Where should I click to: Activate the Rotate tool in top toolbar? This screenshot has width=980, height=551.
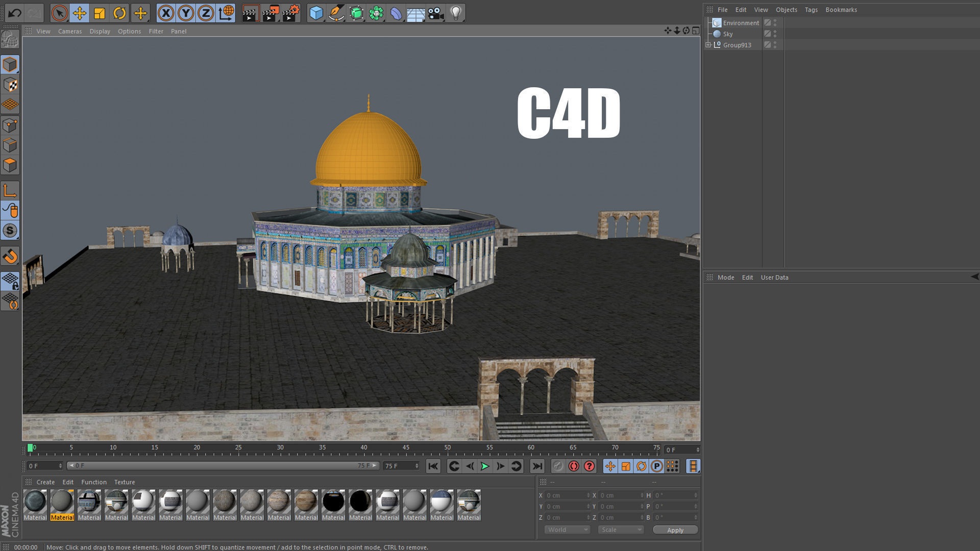(x=119, y=13)
